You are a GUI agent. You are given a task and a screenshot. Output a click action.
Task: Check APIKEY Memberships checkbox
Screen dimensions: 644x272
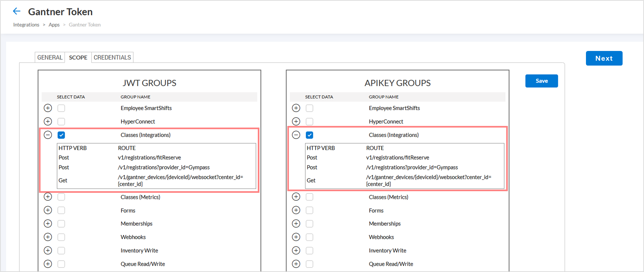click(x=310, y=224)
